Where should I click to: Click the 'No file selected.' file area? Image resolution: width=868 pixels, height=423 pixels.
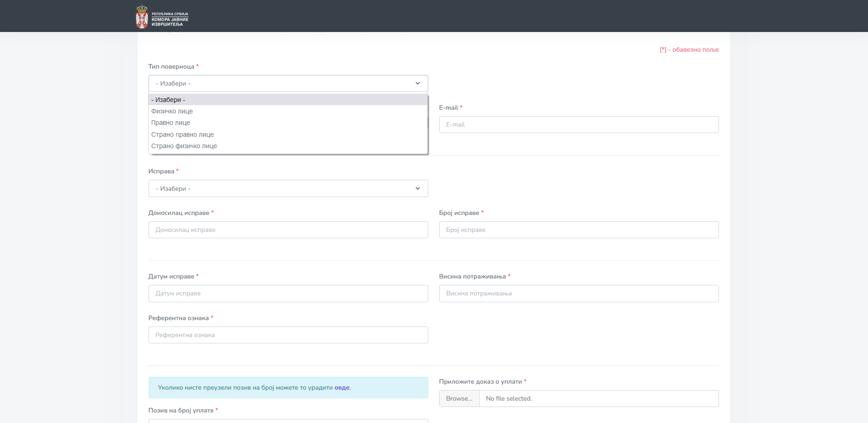pos(598,399)
